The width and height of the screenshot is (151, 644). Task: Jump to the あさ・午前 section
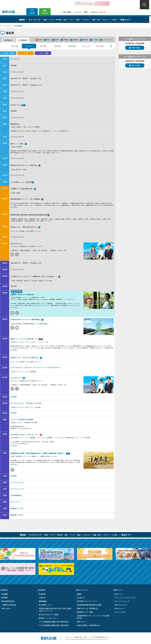point(8,53)
